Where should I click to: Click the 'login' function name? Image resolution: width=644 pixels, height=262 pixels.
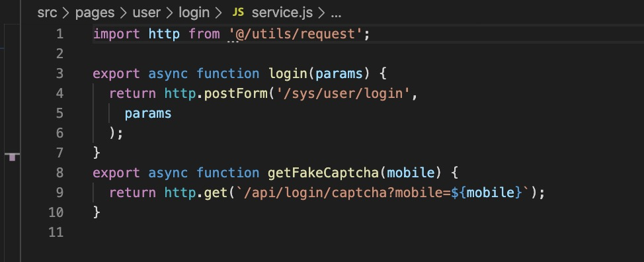[x=288, y=73]
